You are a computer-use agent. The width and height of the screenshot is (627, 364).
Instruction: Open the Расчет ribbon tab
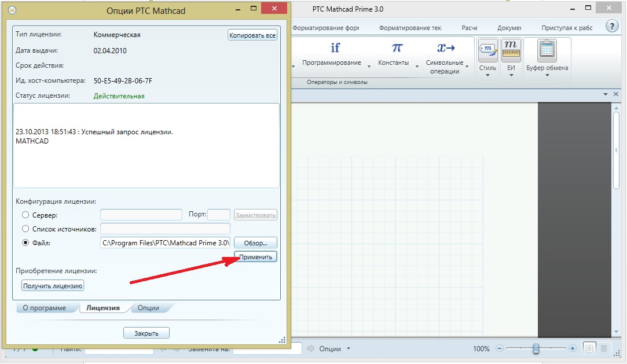click(x=470, y=28)
